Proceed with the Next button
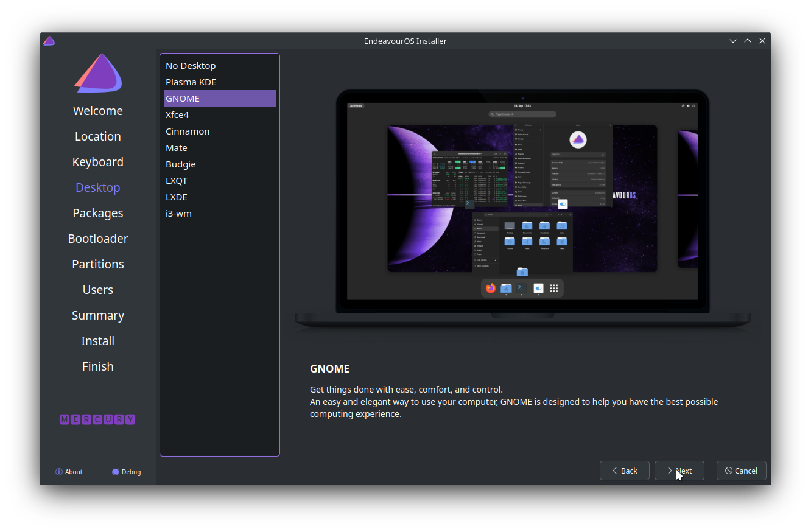The height and width of the screenshot is (532, 811). click(x=679, y=471)
